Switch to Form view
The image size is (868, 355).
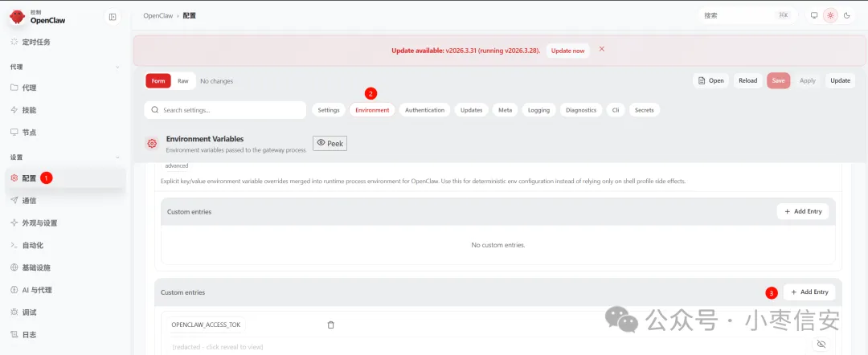point(158,81)
